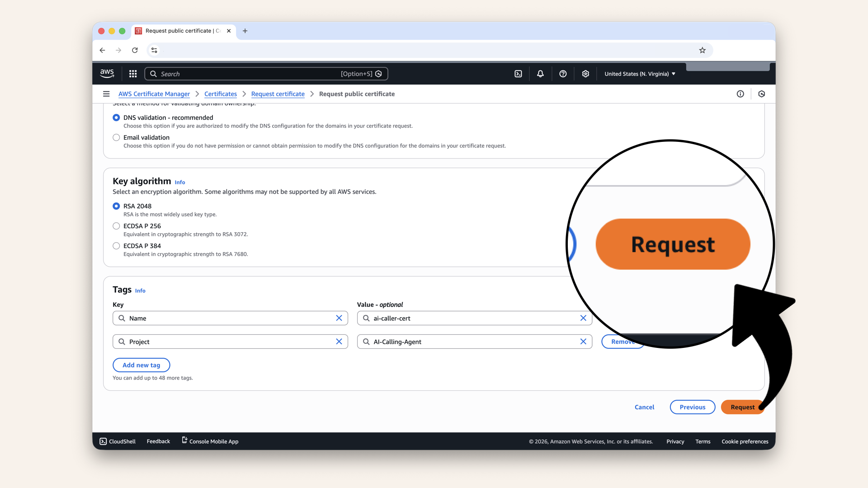The image size is (868, 488).
Task: Open the AWS services grid menu
Action: pyautogui.click(x=133, y=74)
